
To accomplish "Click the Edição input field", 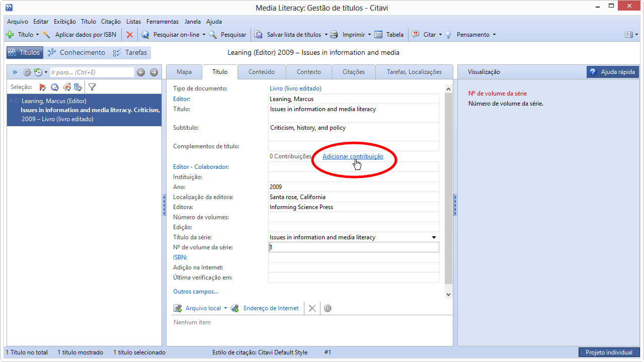I will (353, 227).
